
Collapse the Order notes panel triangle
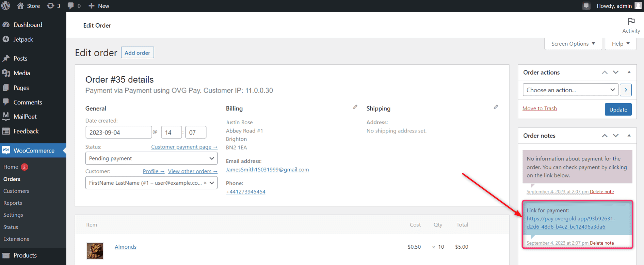[x=629, y=136]
